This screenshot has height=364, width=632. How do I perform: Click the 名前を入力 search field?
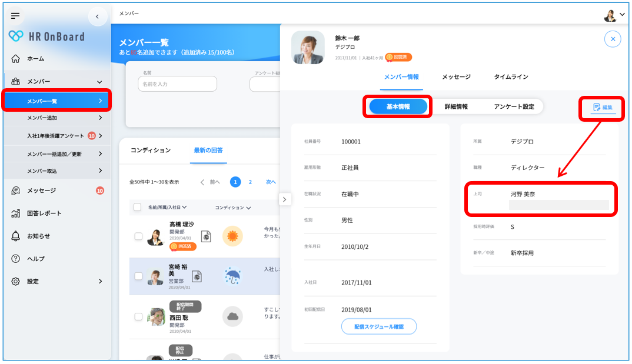click(177, 84)
